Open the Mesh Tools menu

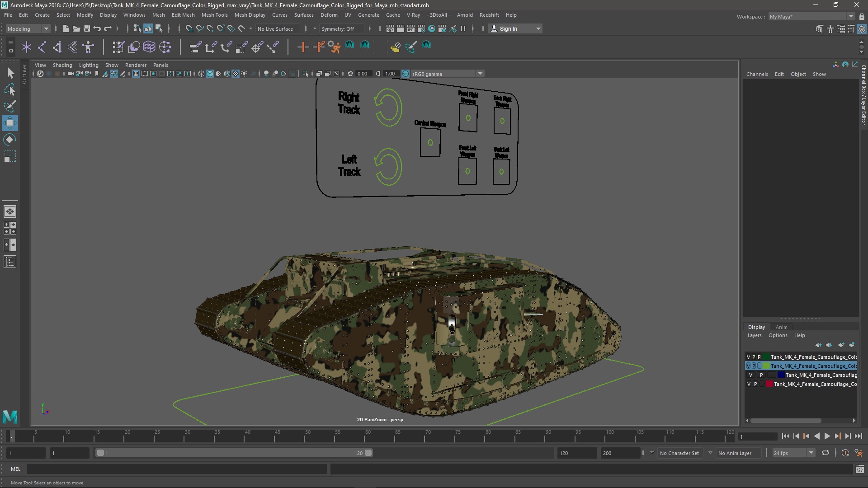point(214,15)
